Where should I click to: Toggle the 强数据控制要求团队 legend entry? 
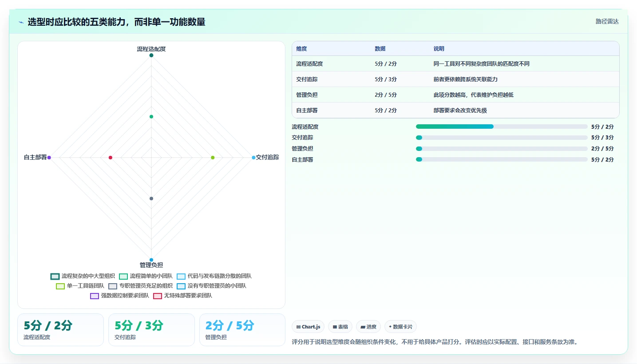coord(119,296)
